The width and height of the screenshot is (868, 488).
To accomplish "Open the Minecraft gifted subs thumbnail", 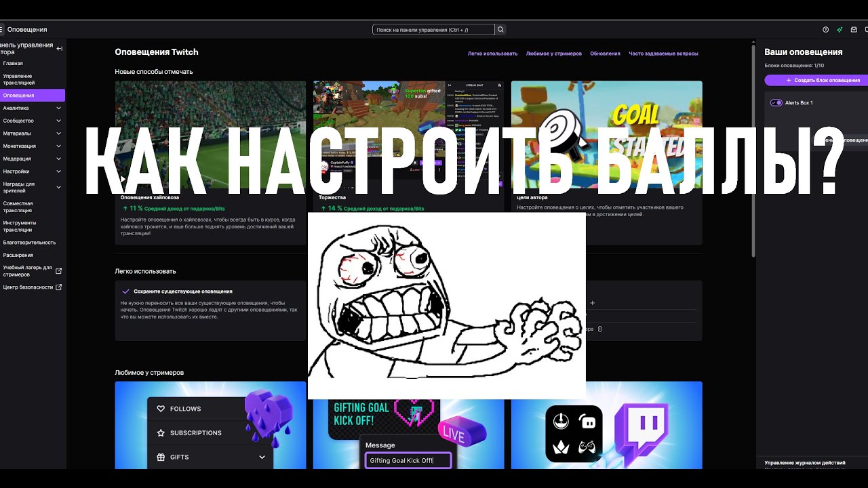I will 408,136.
